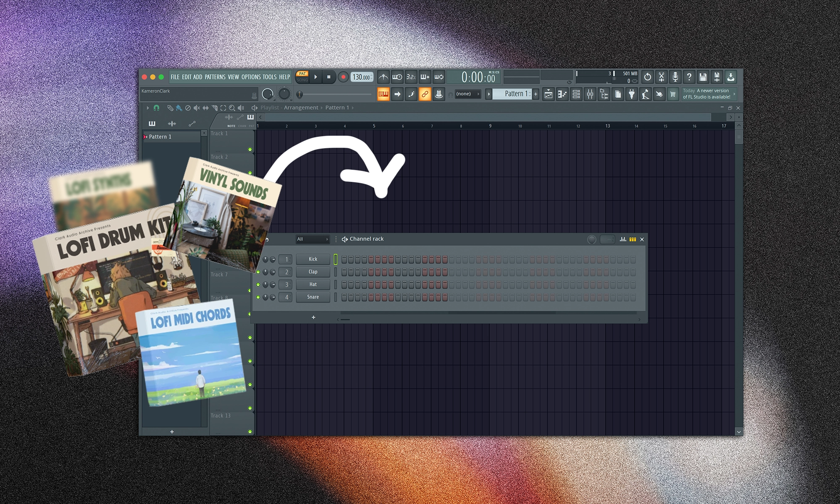Open channel rack graph editor icon
This screenshot has width=840, height=504.
pos(623,239)
